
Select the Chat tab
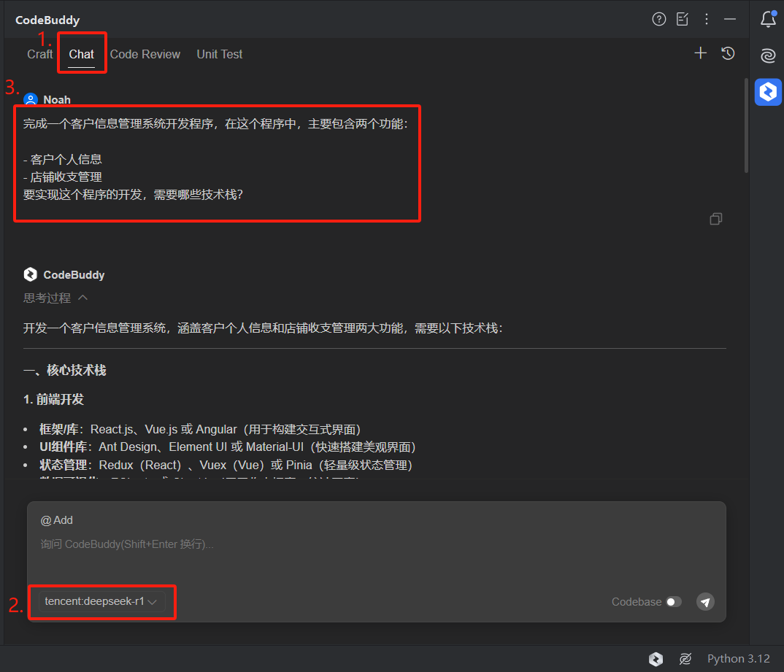(82, 54)
